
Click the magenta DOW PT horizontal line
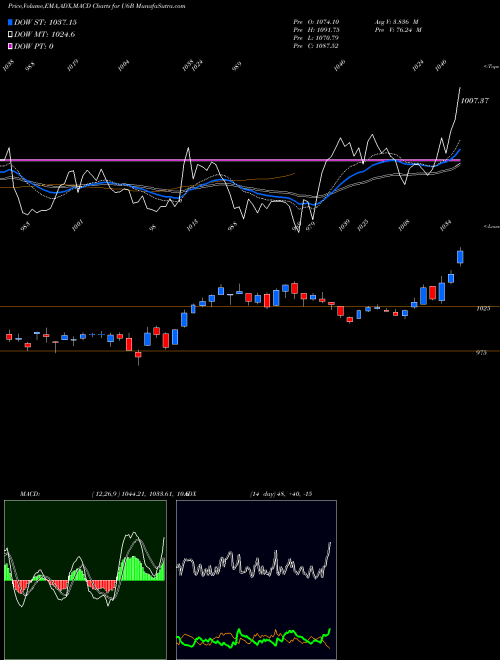230,160
